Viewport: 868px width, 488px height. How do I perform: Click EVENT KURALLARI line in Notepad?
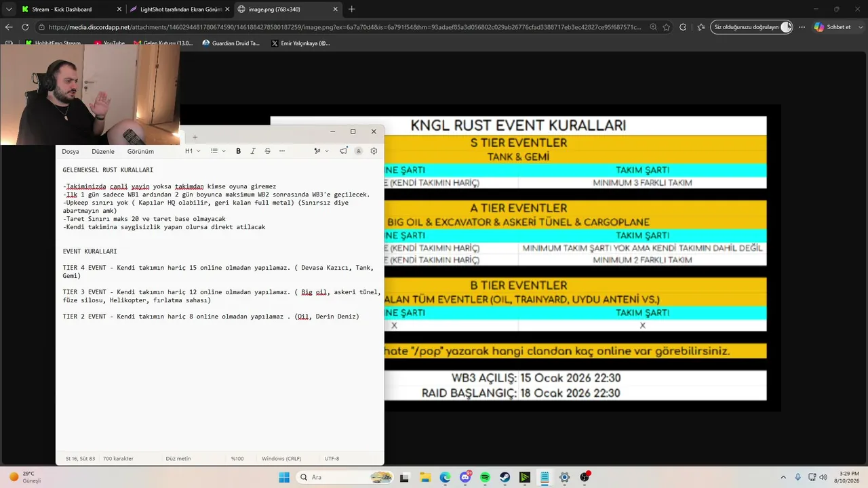pyautogui.click(x=90, y=251)
